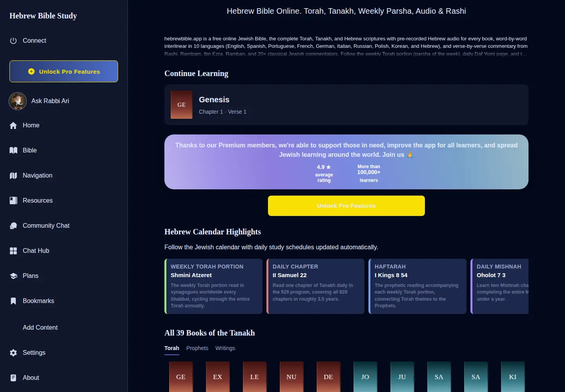Click the Ask Rabbi Ari label
The image size is (565, 392).
point(50,101)
